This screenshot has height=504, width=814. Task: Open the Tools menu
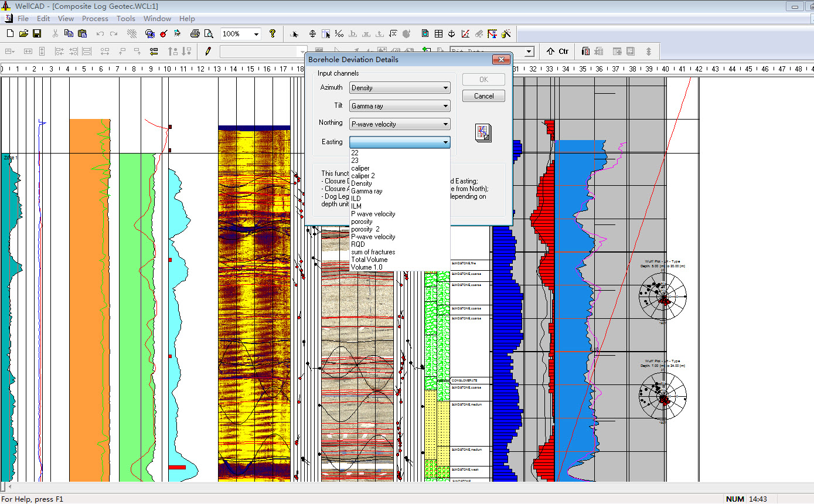tap(126, 19)
